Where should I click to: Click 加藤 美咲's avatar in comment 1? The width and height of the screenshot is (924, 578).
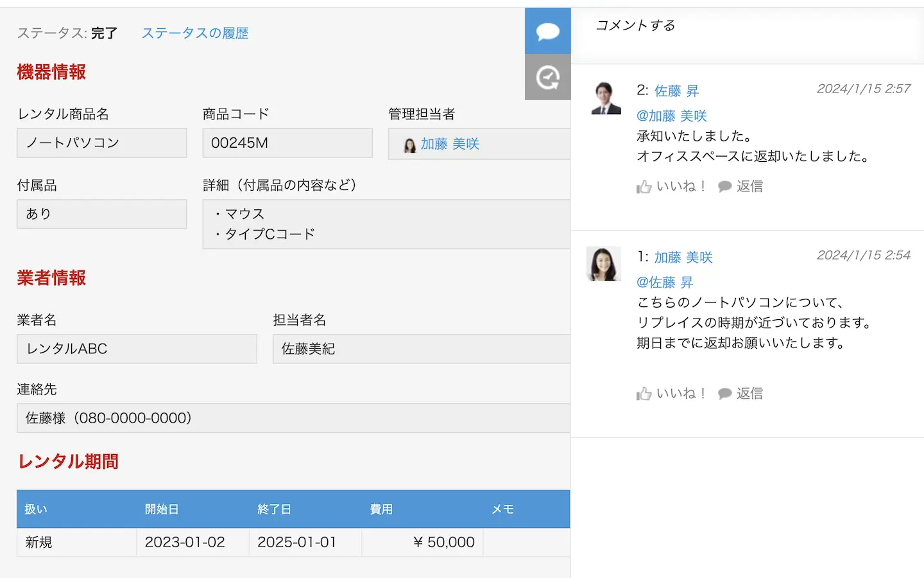604,263
